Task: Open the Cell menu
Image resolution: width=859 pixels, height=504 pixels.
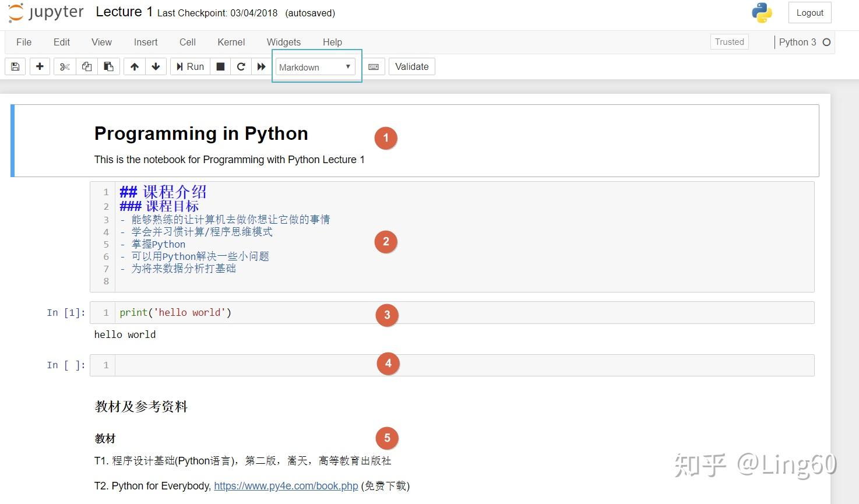Action: click(x=187, y=41)
